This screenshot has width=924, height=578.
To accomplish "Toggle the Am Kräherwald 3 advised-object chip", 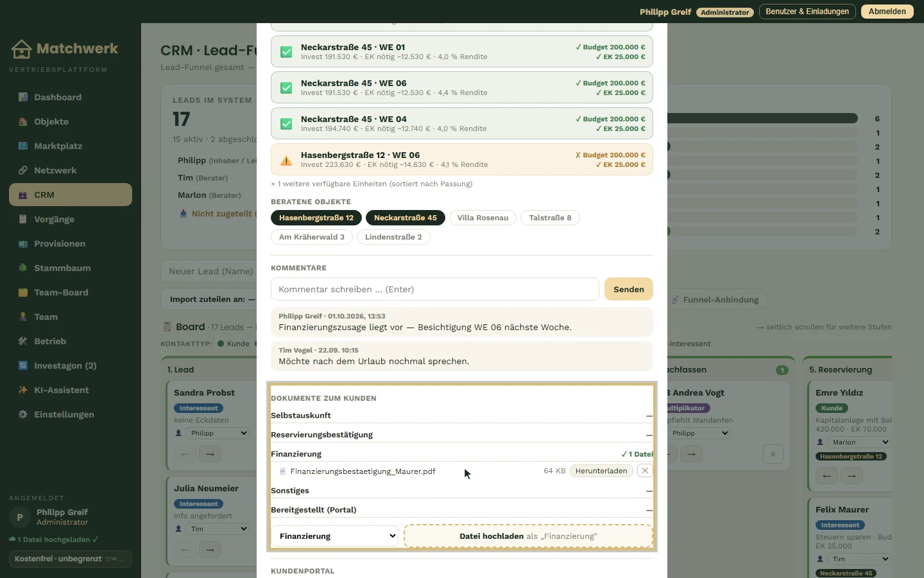I will (x=312, y=237).
